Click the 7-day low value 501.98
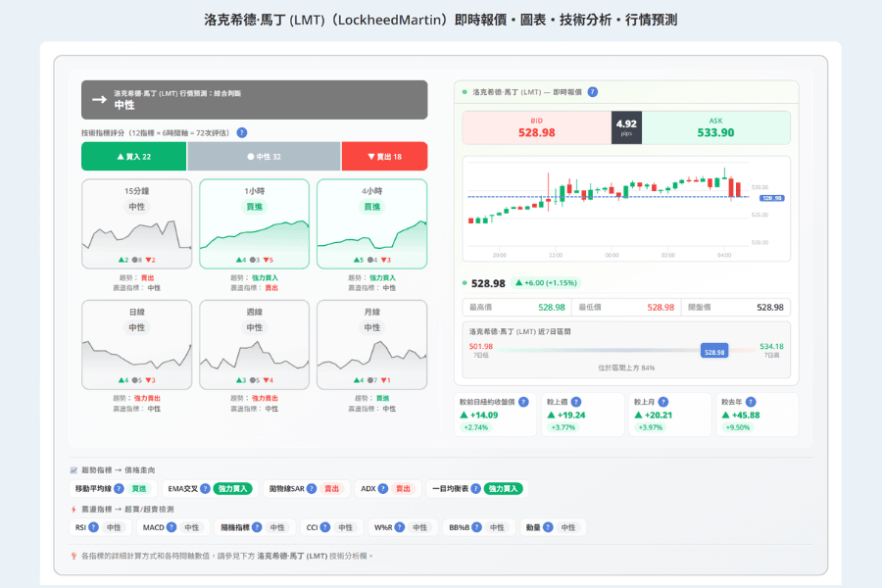 coord(481,347)
